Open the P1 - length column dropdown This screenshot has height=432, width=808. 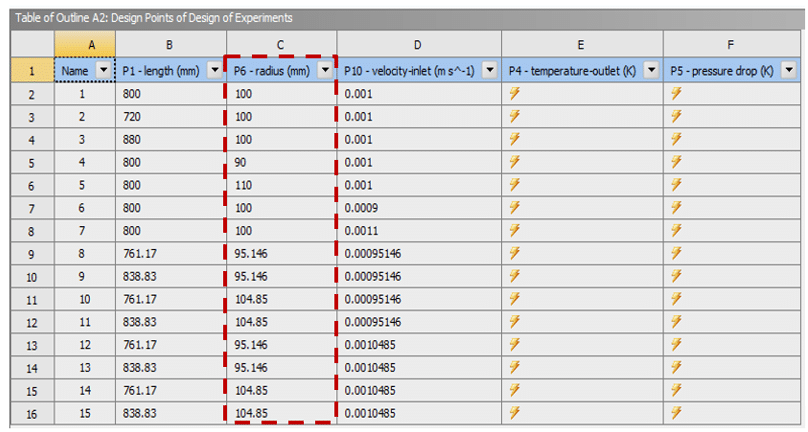(214, 70)
